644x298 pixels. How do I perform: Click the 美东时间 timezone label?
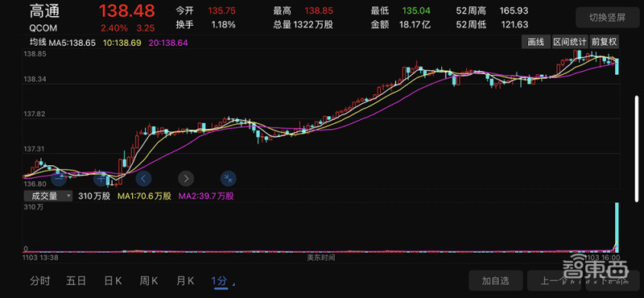[x=321, y=257]
